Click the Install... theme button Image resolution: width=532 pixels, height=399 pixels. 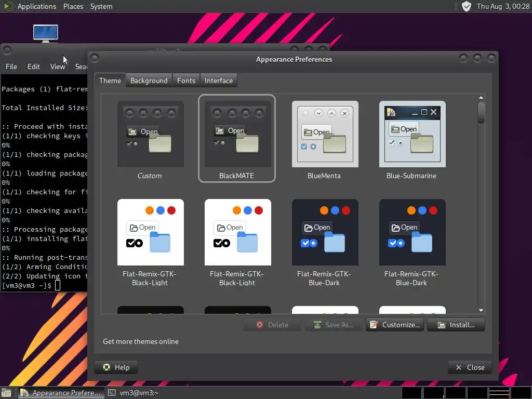coord(456,325)
